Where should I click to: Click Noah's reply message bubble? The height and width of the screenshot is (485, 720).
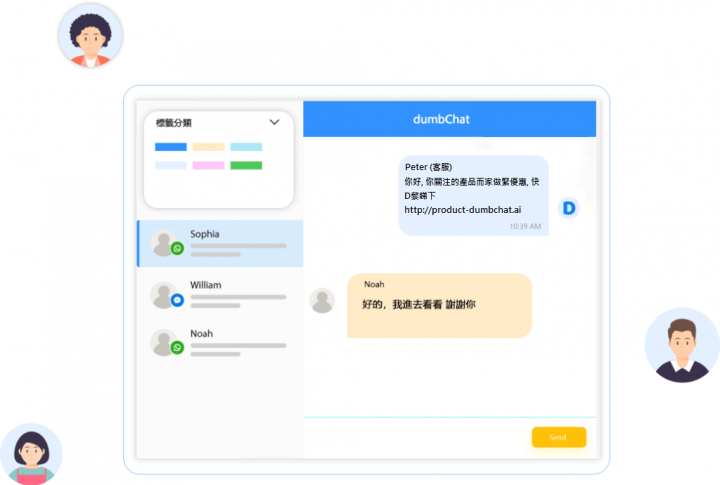[x=439, y=306]
